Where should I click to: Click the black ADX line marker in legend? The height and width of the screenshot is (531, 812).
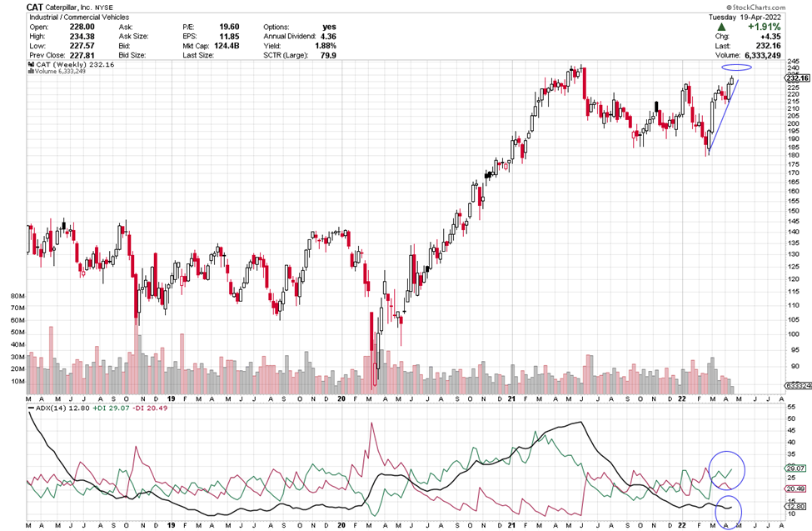pyautogui.click(x=31, y=408)
